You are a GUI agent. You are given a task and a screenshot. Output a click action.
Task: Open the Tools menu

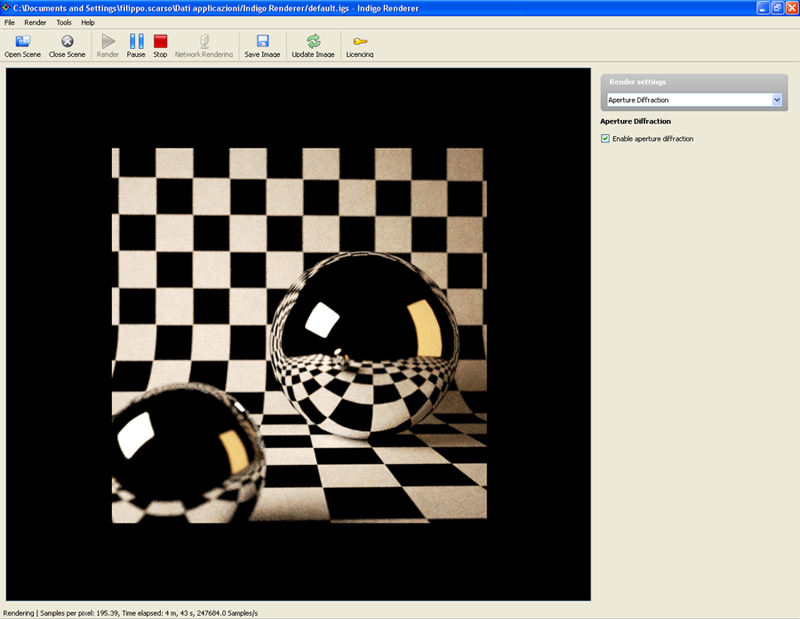coord(64,22)
